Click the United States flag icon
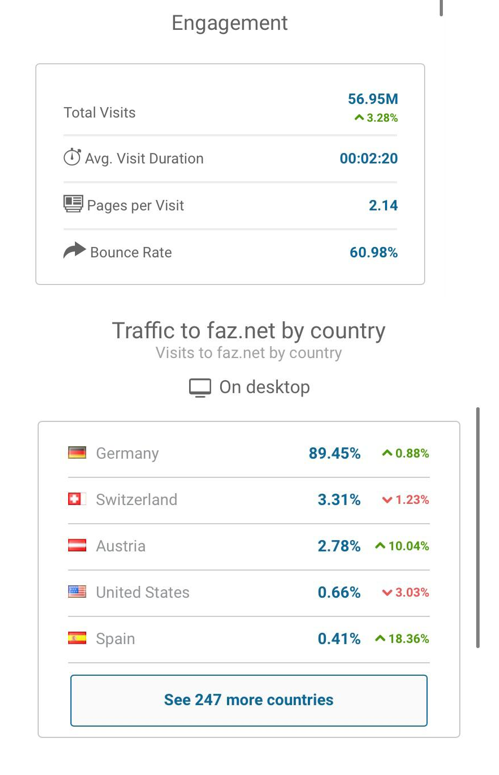Screen dimensions: 499x775 point(77,592)
